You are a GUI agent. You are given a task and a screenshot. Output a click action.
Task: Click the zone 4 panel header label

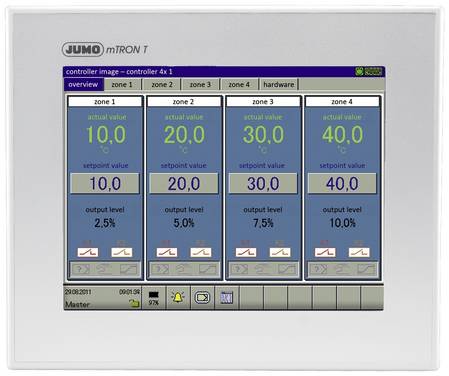pyautogui.click(x=342, y=102)
